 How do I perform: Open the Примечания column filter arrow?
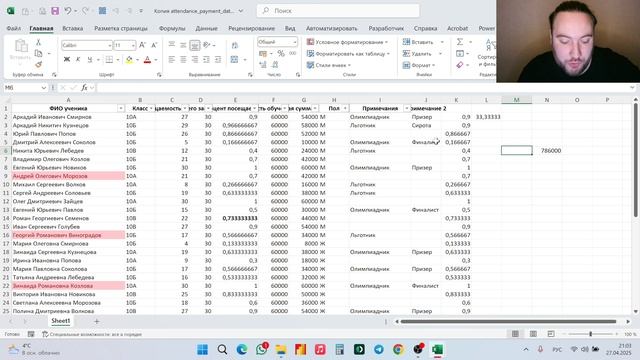click(407, 109)
